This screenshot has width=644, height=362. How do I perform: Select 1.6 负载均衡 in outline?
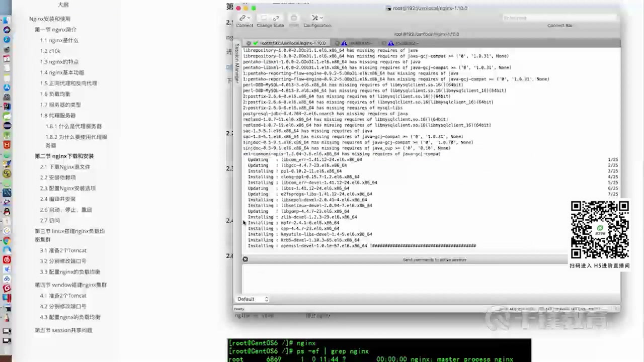(x=55, y=94)
